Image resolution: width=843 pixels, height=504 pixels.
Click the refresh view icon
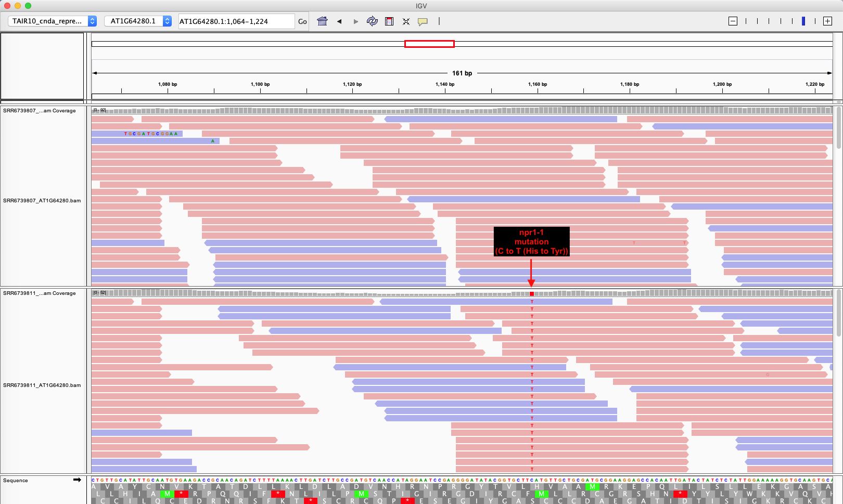[372, 21]
